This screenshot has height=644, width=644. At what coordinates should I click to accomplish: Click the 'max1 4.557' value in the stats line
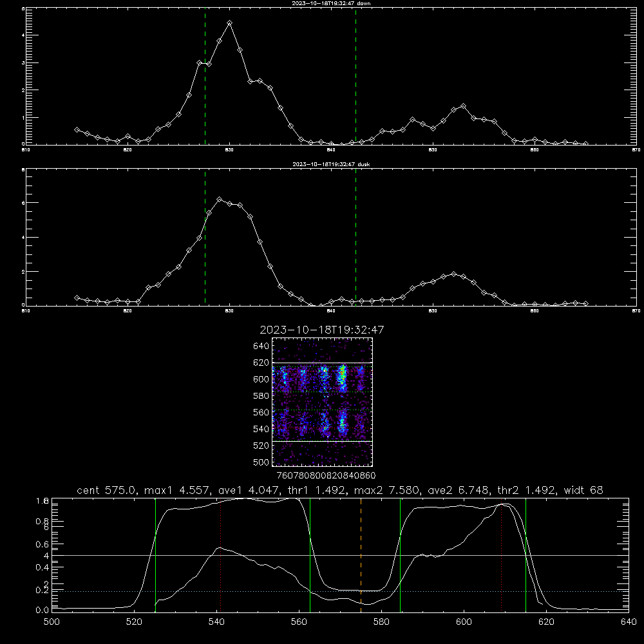177,490
